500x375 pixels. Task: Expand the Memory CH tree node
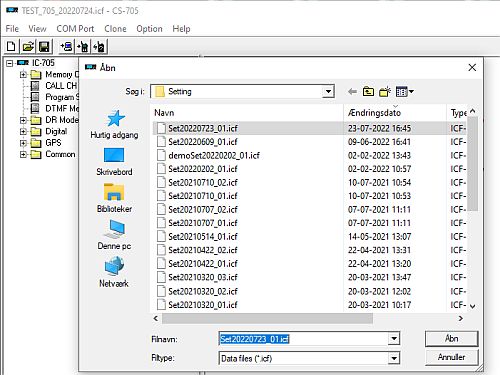coord(23,74)
